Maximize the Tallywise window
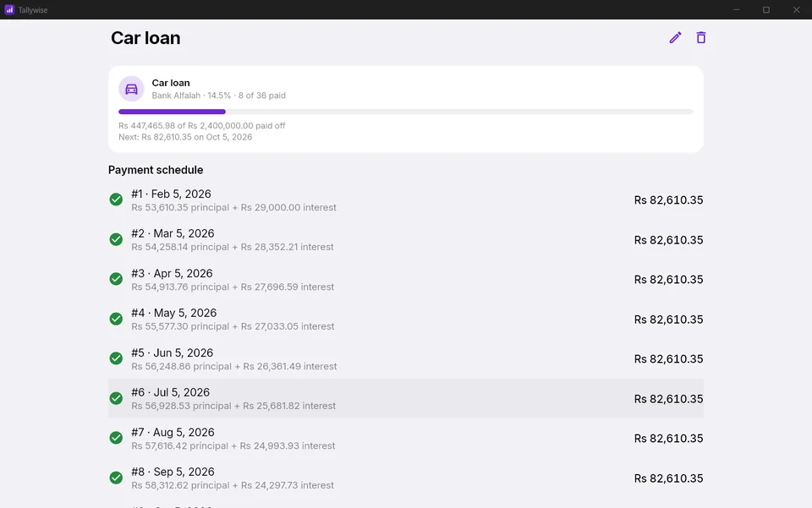 click(766, 10)
